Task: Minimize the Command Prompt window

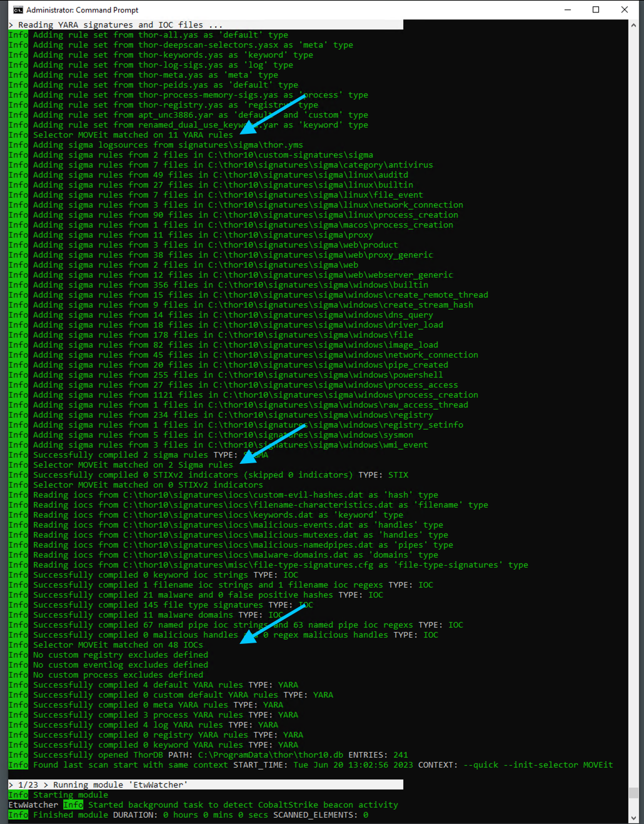Action: click(567, 10)
